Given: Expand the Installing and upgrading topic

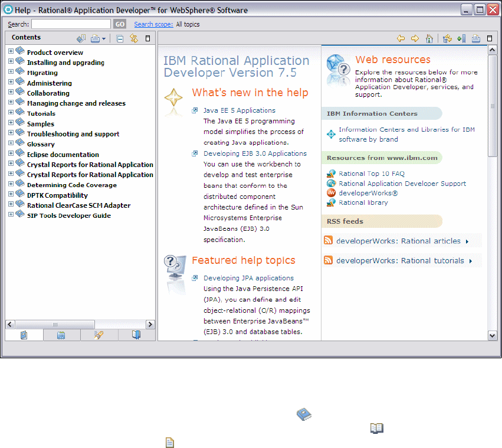Looking at the screenshot, I should coord(11,61).
